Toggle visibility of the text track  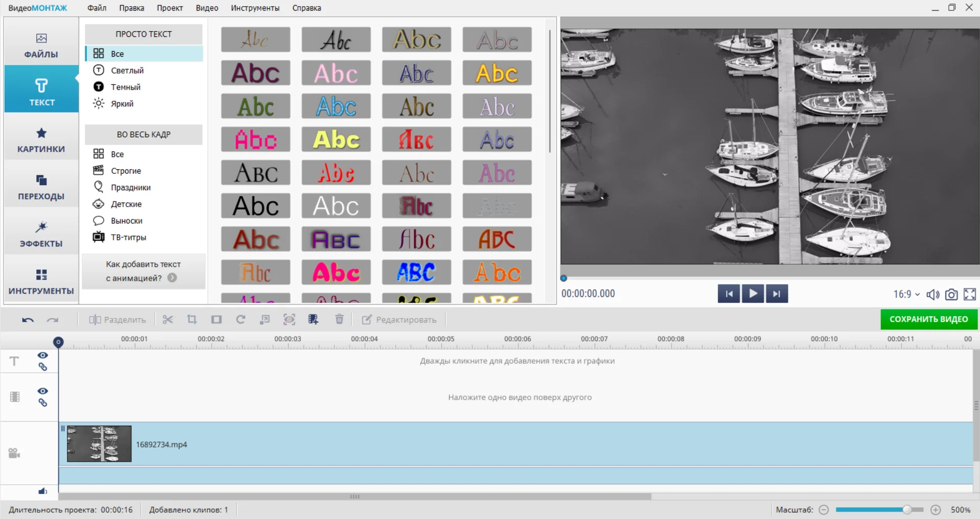[x=42, y=355]
